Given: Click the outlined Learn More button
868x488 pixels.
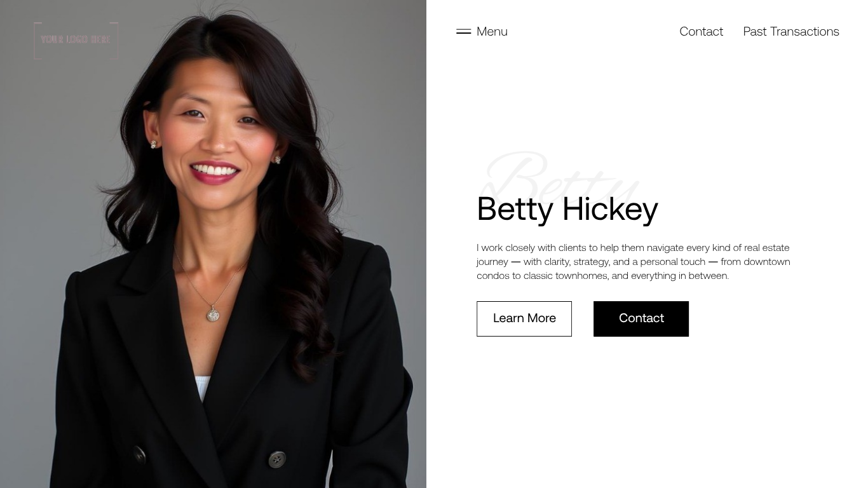Looking at the screenshot, I should (x=524, y=319).
